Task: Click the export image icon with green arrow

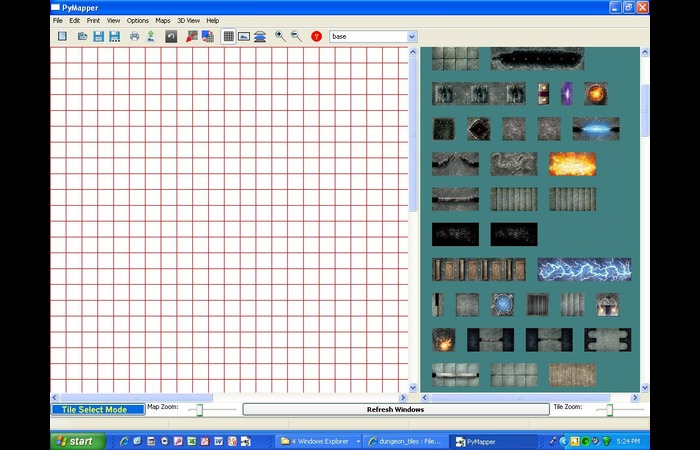Action: 151,36
